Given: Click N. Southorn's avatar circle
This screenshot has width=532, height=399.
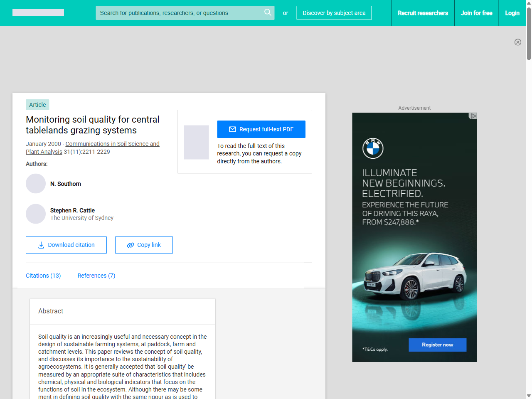Looking at the screenshot, I should [36, 183].
